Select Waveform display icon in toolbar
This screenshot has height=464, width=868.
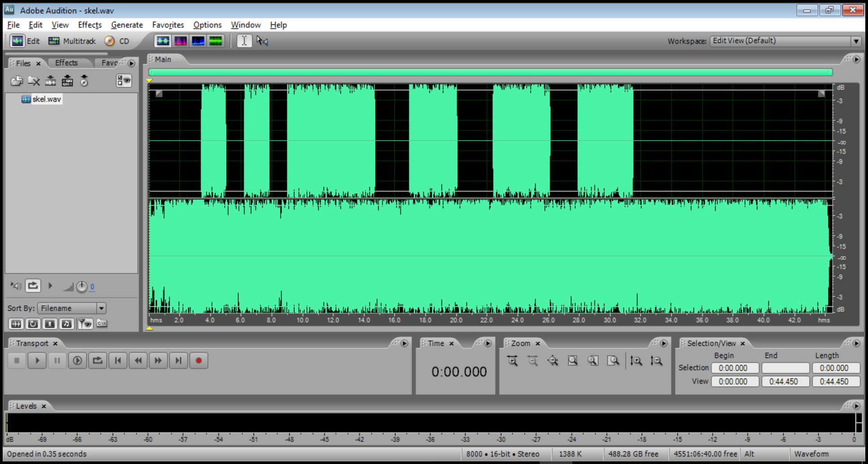pyautogui.click(x=163, y=41)
